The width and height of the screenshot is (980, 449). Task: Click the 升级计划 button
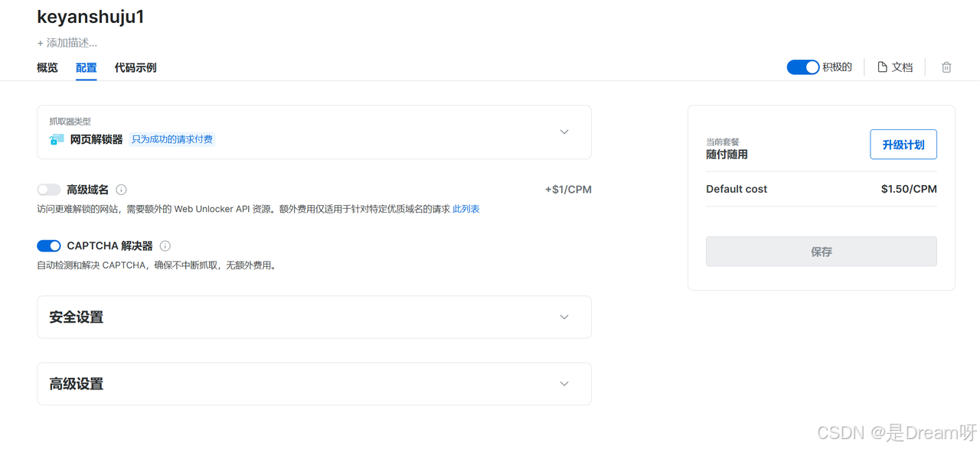pyautogui.click(x=903, y=145)
